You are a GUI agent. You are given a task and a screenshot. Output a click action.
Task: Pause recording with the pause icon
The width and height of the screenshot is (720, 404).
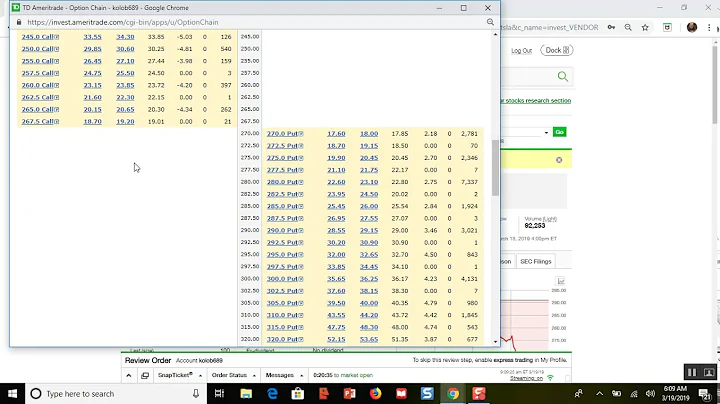coord(692,372)
